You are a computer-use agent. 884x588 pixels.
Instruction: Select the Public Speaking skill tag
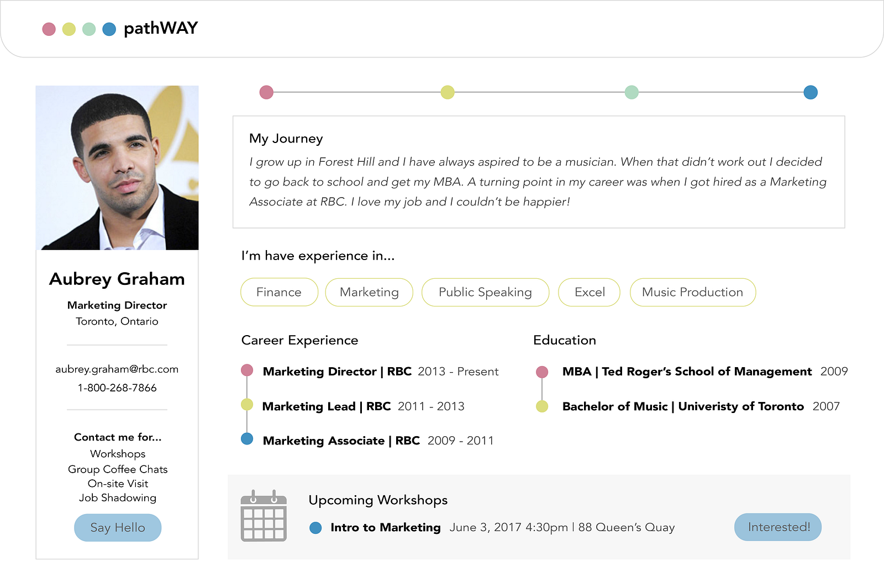click(485, 292)
